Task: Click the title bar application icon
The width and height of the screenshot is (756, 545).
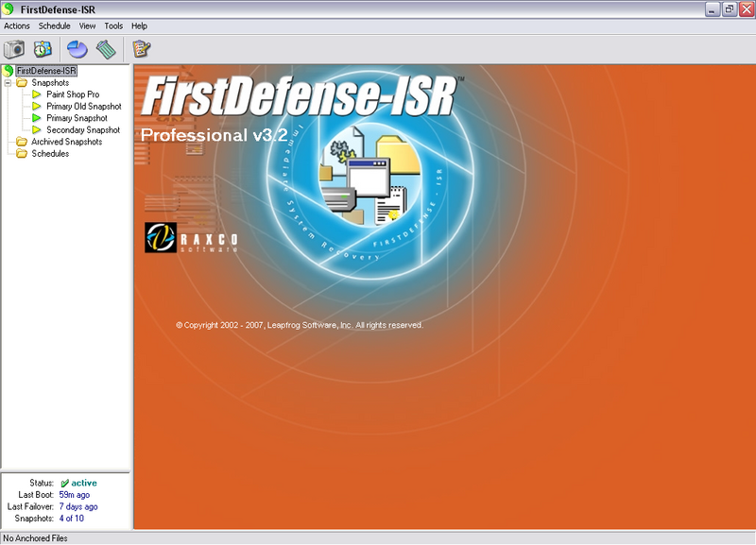Action: tap(9, 9)
